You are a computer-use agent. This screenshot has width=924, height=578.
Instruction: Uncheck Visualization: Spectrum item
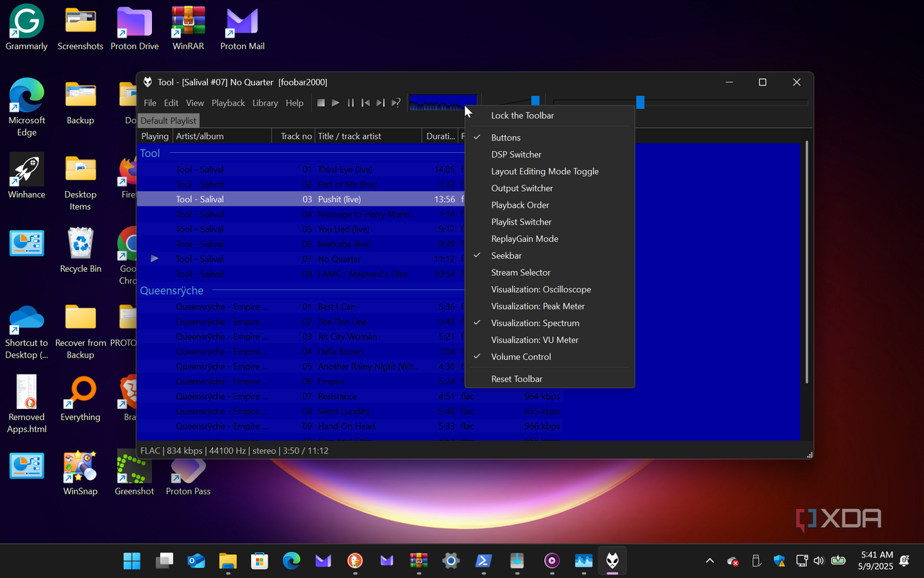point(550,323)
